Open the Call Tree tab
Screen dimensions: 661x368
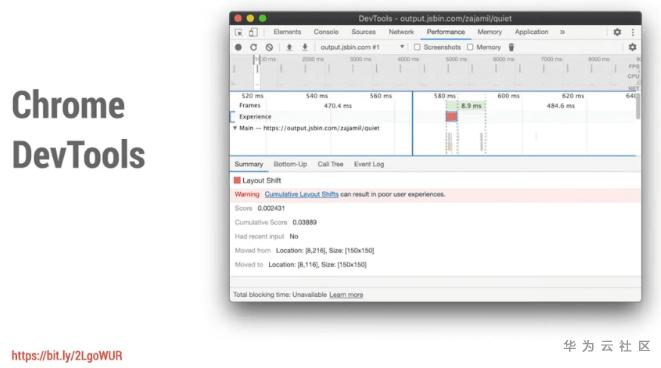[330, 164]
